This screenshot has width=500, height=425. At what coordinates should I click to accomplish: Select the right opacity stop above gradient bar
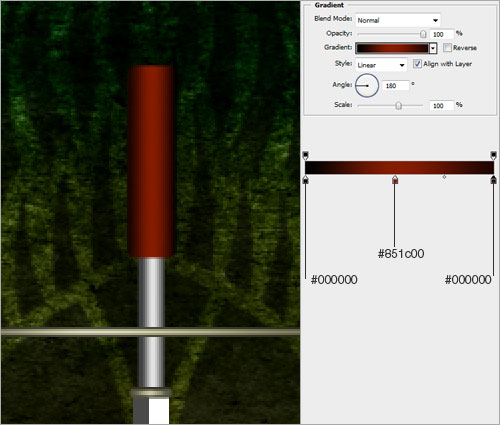[x=494, y=155]
